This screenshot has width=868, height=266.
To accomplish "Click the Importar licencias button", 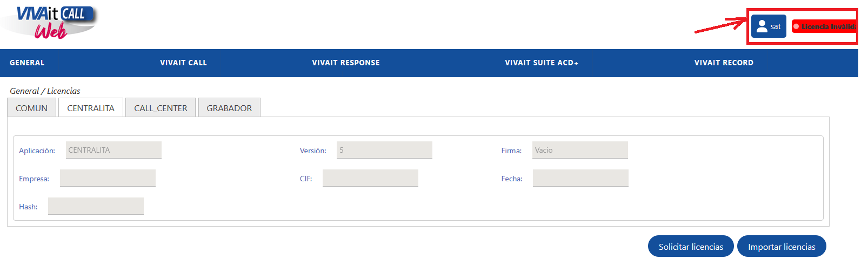I will (x=782, y=246).
